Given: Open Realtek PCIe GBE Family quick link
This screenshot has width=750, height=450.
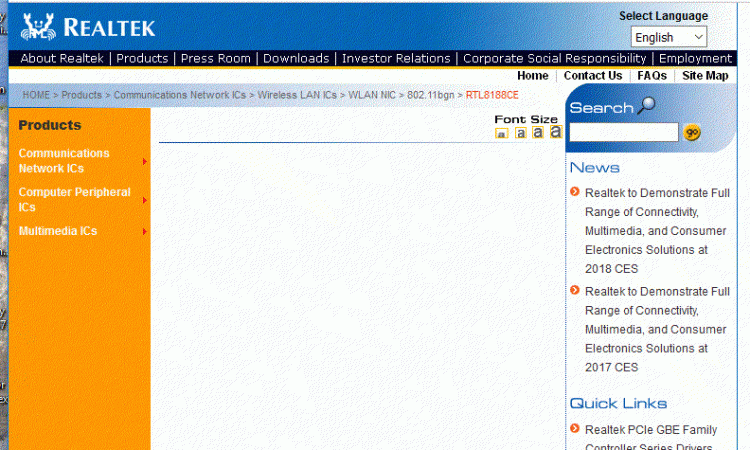Looking at the screenshot, I should (x=651, y=437).
